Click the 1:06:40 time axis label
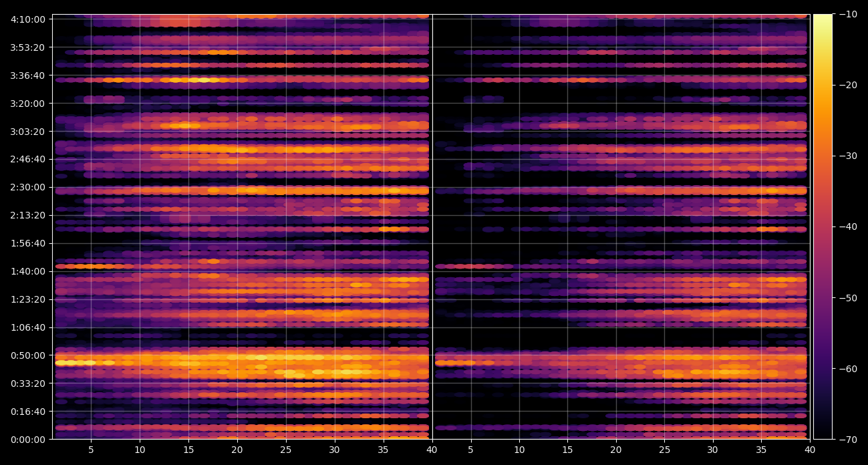The width and height of the screenshot is (868, 465). [28, 327]
